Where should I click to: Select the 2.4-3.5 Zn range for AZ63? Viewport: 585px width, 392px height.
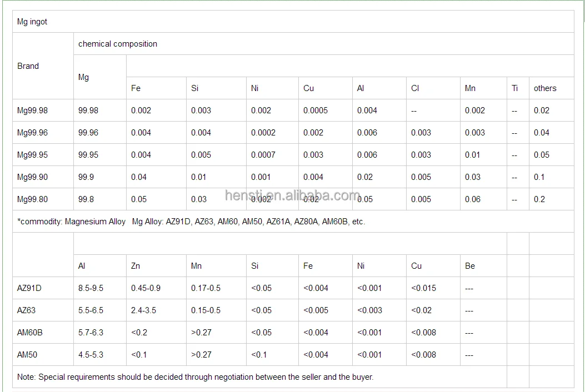tap(144, 310)
